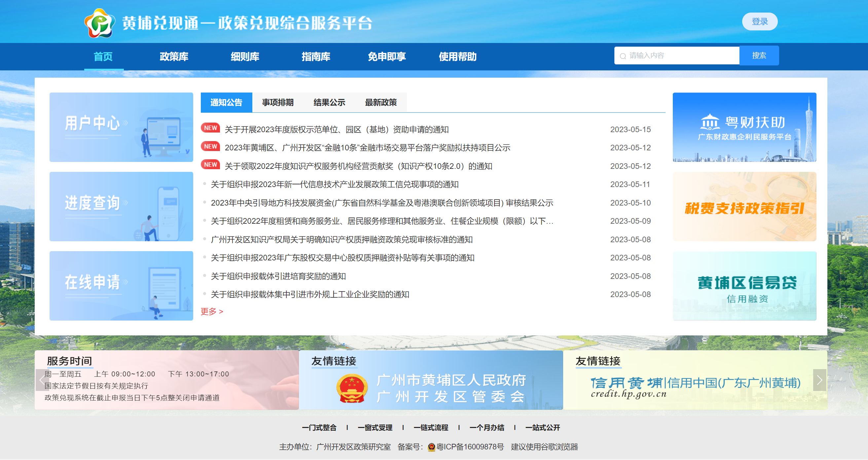The width and height of the screenshot is (868, 460).
Task: Open the 进度查询 card
Action: 121,207
